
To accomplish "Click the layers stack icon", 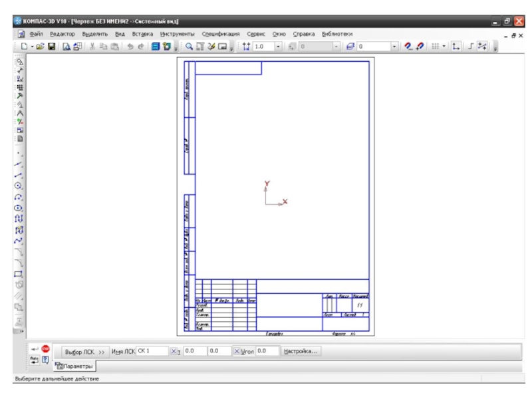I will 350,47.
